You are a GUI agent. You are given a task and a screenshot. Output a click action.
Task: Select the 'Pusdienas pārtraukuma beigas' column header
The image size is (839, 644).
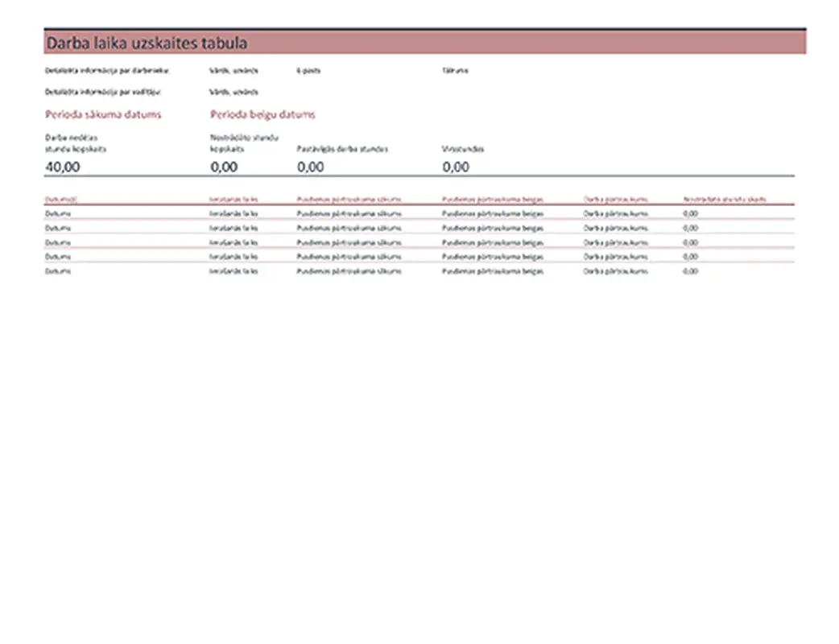click(x=493, y=199)
